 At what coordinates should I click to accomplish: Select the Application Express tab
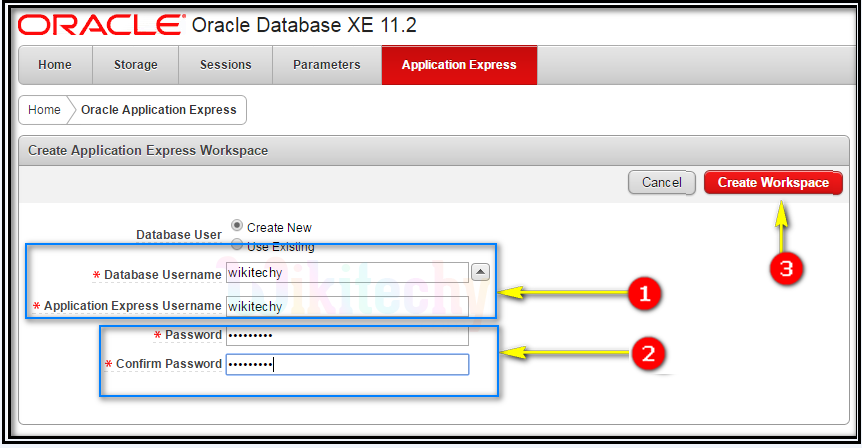[x=459, y=65]
